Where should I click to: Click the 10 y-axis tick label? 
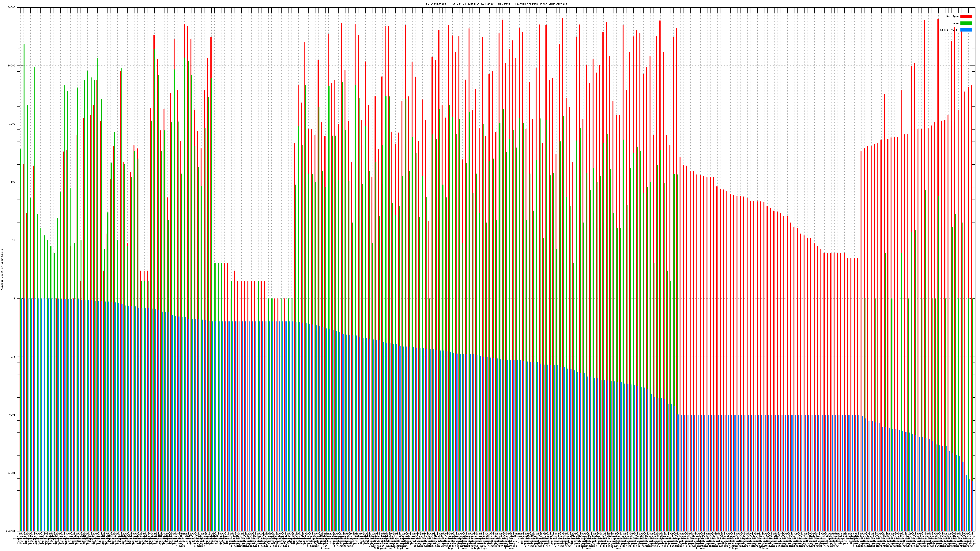tap(14, 240)
